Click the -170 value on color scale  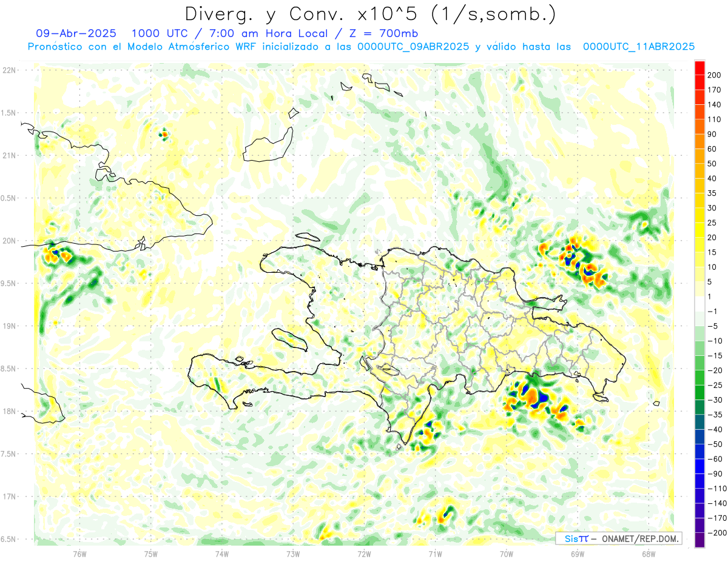point(716,518)
